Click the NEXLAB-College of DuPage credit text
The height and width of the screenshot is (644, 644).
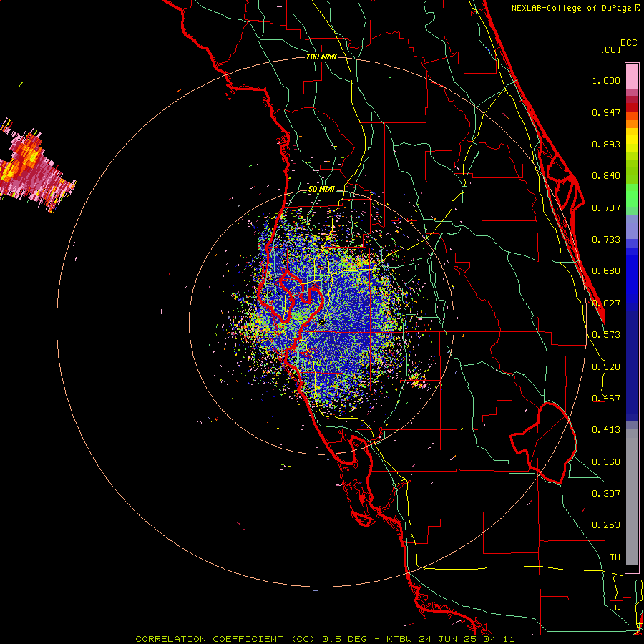pos(571,8)
